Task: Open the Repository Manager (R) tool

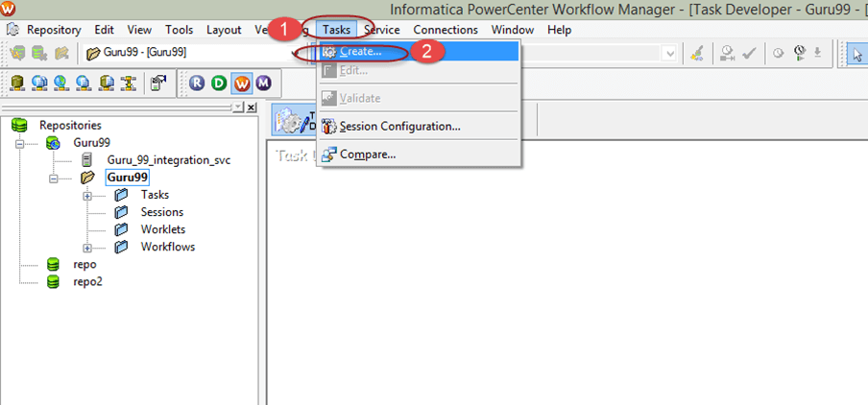Action: 197,83
